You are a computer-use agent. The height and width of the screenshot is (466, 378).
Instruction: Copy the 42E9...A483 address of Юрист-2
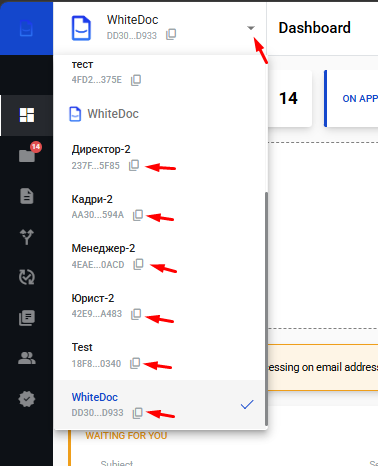136,314
